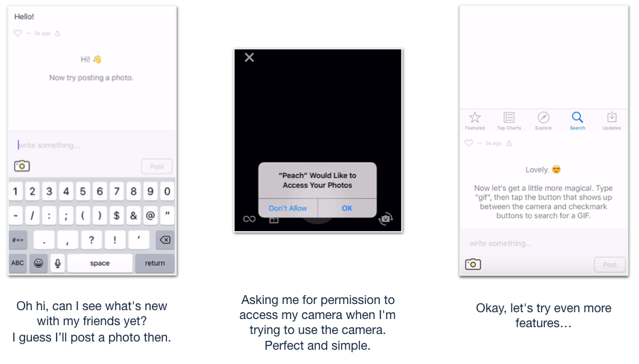Tap the camera icon in right phone
Screen dimensions: 639x364
tap(473, 264)
